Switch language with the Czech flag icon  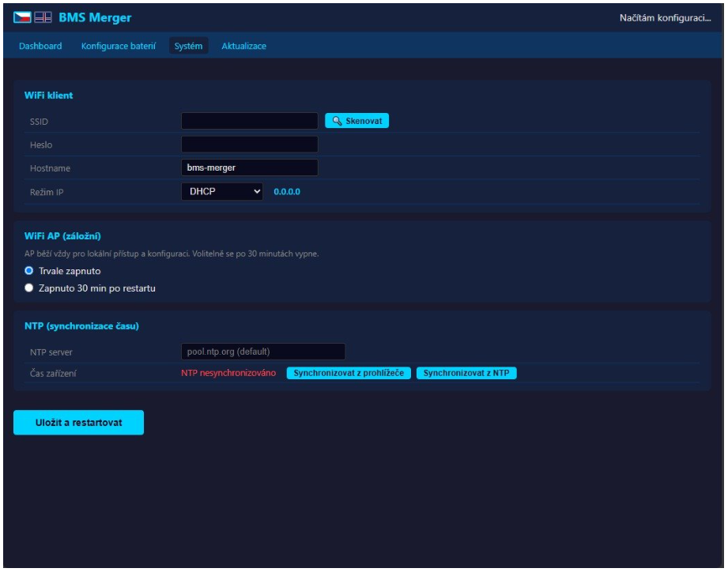(22, 17)
